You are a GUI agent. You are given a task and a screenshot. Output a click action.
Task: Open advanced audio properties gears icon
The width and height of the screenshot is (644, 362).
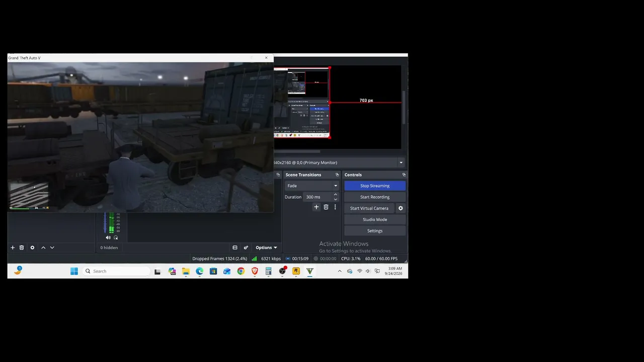246,247
